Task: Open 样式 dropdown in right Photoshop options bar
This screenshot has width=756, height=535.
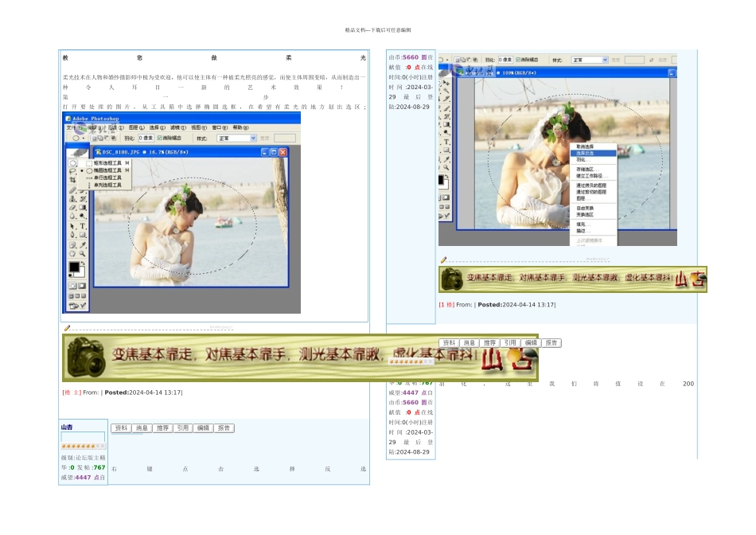Action: 590,60
